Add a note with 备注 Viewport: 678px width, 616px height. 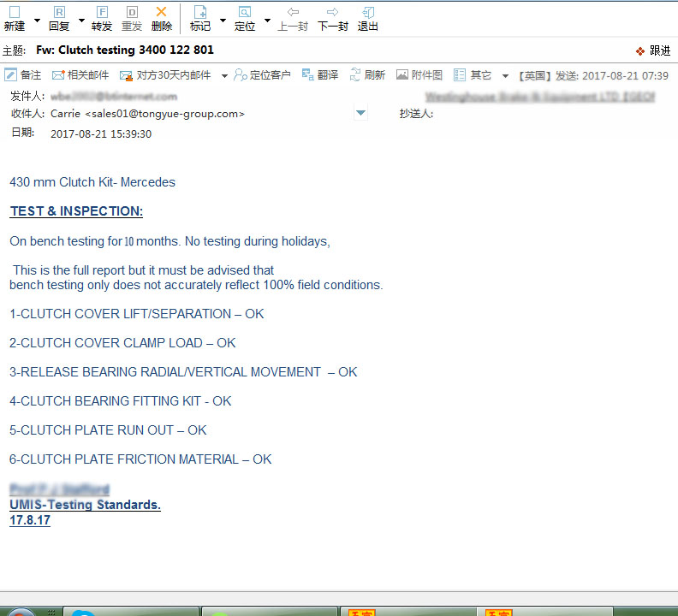coord(23,75)
